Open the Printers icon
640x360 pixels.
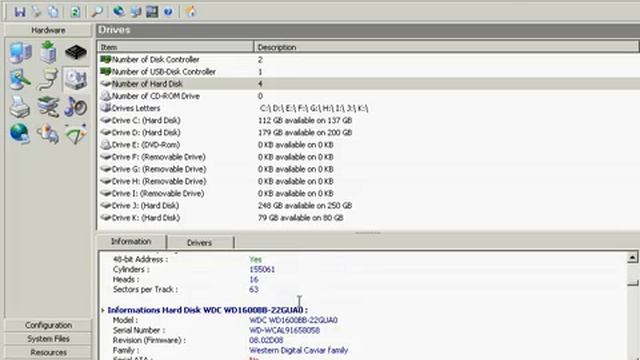(x=20, y=107)
